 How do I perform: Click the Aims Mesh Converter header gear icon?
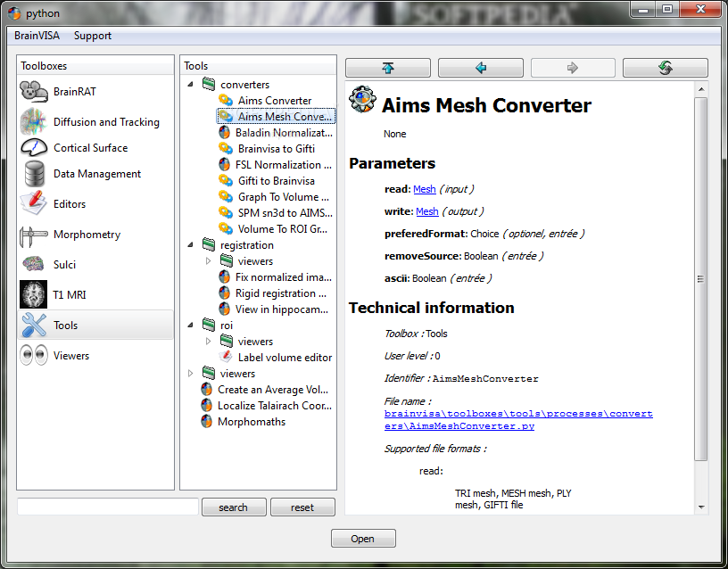362,99
